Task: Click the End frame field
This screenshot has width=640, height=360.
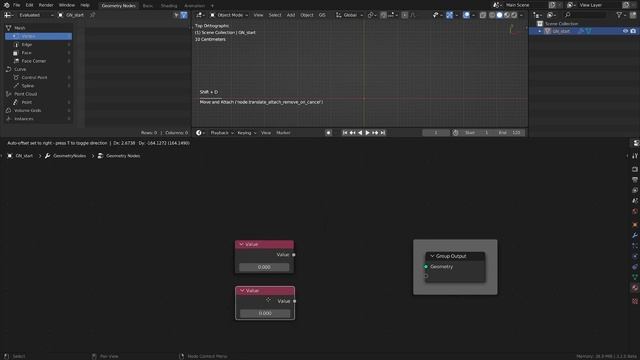Action: click(x=509, y=133)
